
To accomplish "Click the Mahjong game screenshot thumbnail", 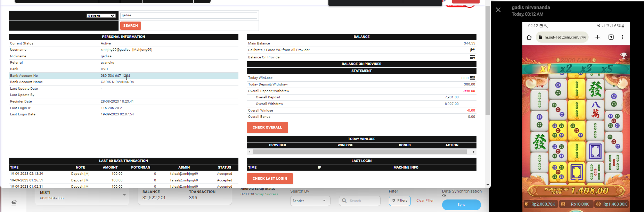I will click(576, 117).
